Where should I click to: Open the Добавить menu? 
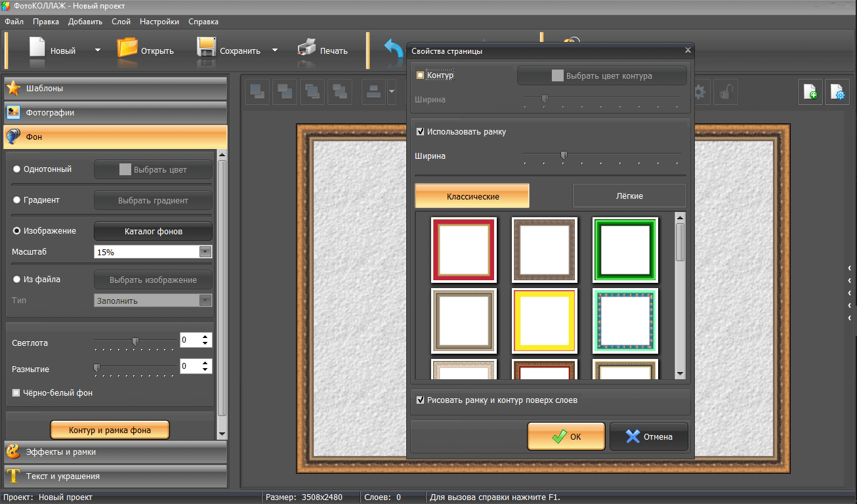(85, 22)
